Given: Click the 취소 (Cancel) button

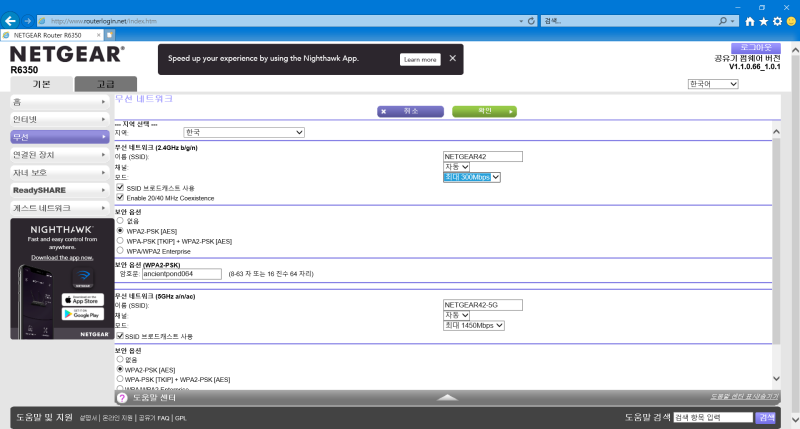Looking at the screenshot, I should point(410,111).
